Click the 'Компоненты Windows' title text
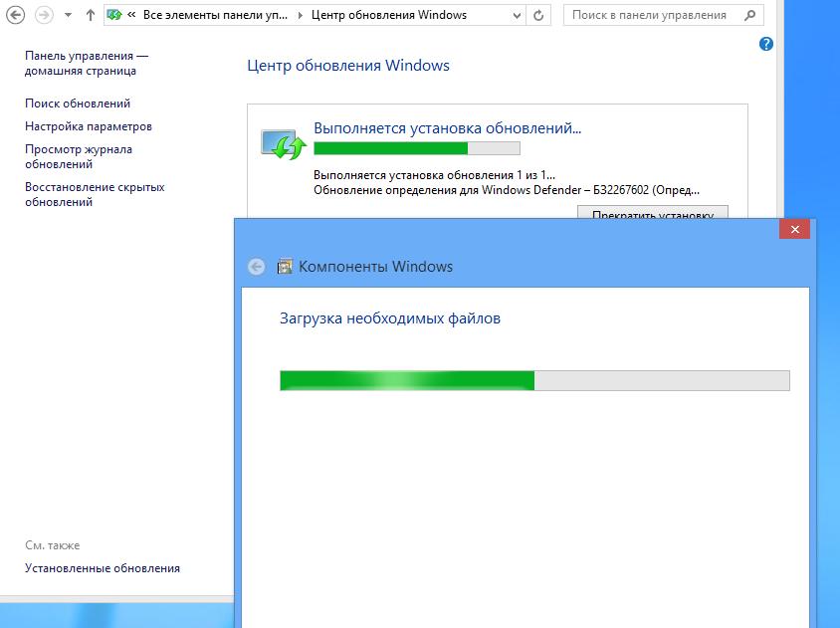The image size is (840, 628). coord(375,267)
